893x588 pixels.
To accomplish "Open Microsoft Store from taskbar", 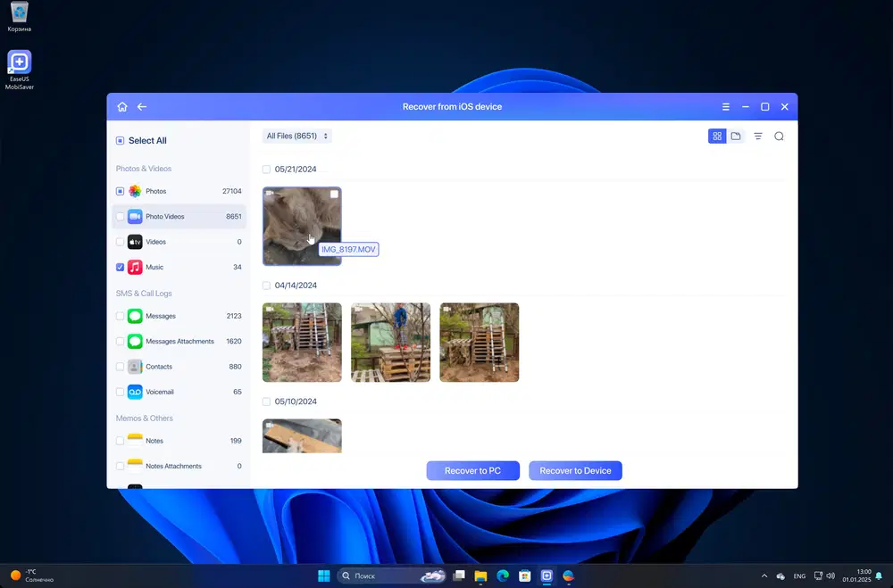I will [x=524, y=576].
